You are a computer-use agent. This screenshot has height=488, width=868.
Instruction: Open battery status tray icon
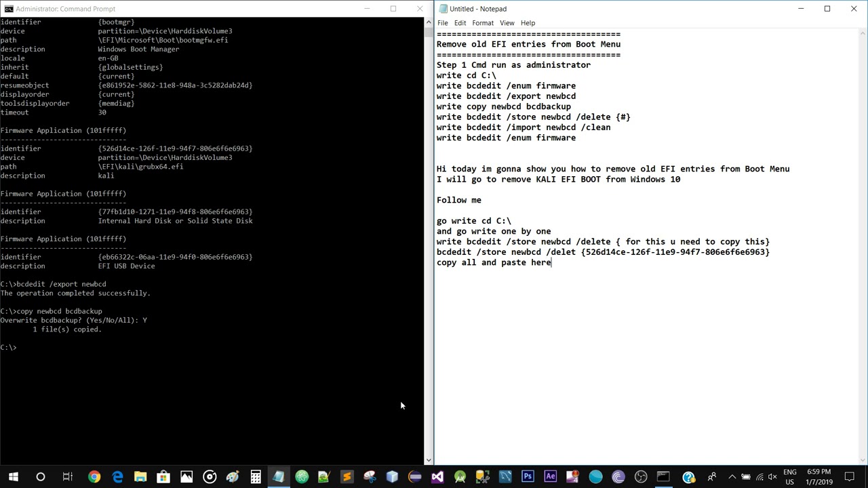tap(746, 477)
